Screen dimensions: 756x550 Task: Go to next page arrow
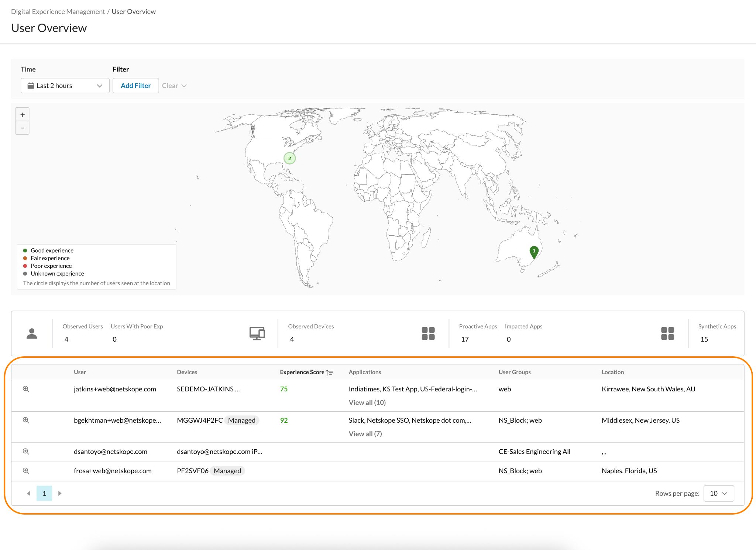60,494
